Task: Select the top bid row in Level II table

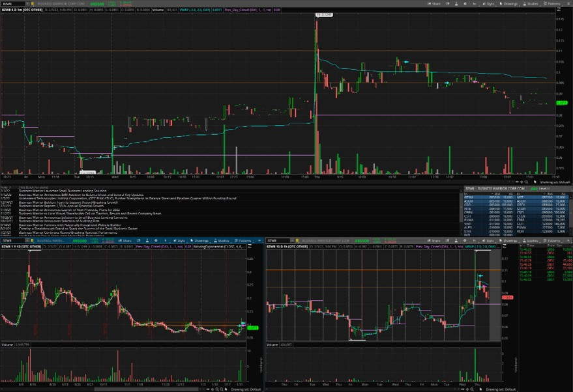Action: [489, 197]
